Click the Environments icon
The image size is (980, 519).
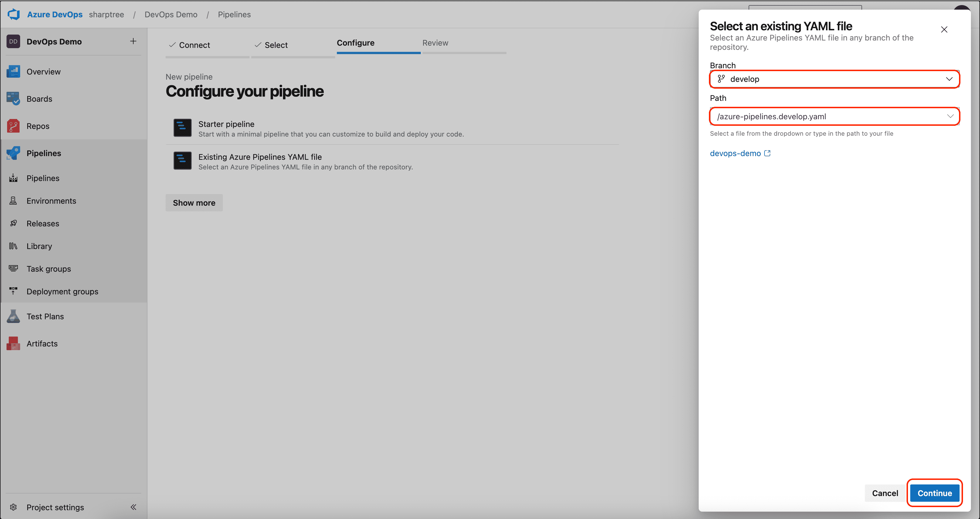[13, 201]
